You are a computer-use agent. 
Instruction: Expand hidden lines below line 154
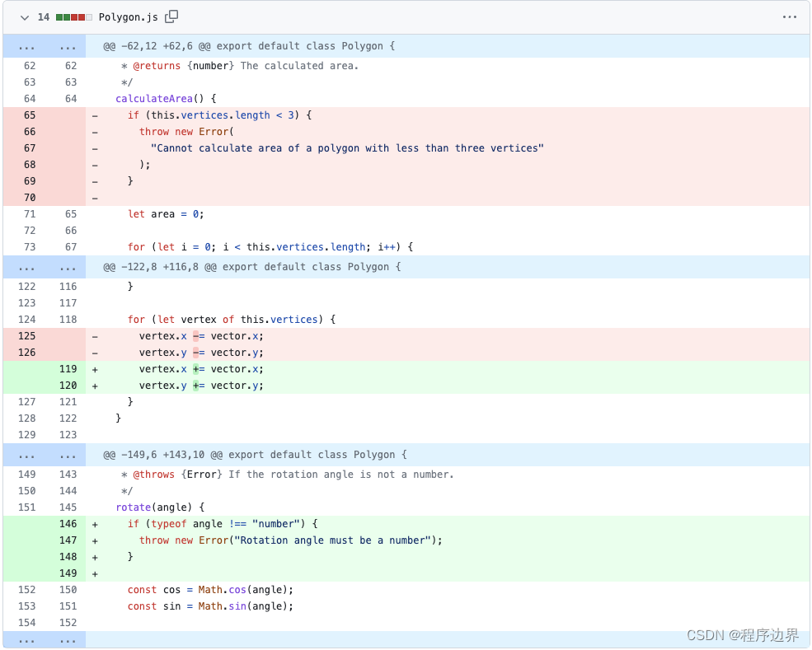tap(45, 639)
